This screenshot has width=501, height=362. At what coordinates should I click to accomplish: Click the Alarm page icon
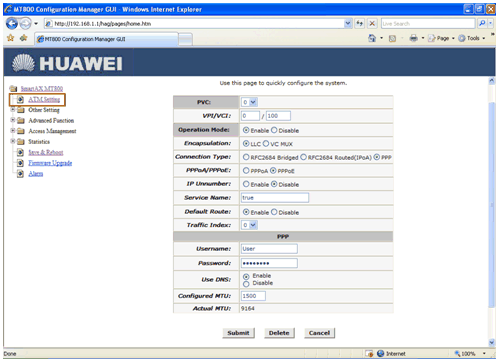click(20, 174)
